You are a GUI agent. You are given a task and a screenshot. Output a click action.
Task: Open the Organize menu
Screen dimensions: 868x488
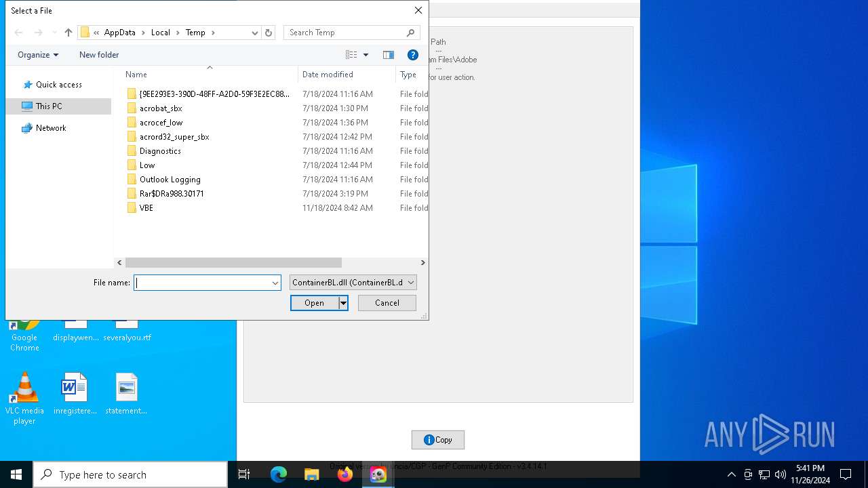click(x=38, y=55)
